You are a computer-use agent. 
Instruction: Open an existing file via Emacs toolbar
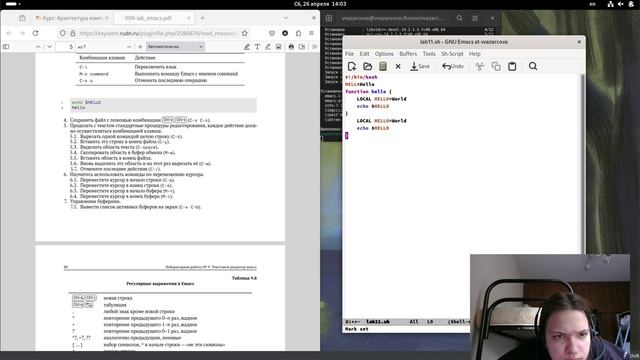(x=367, y=66)
